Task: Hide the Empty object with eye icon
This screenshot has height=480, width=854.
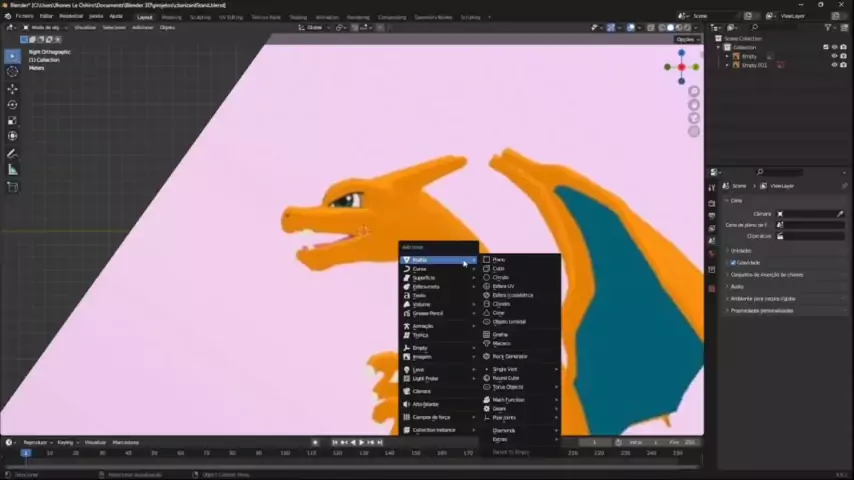Action: [834, 56]
